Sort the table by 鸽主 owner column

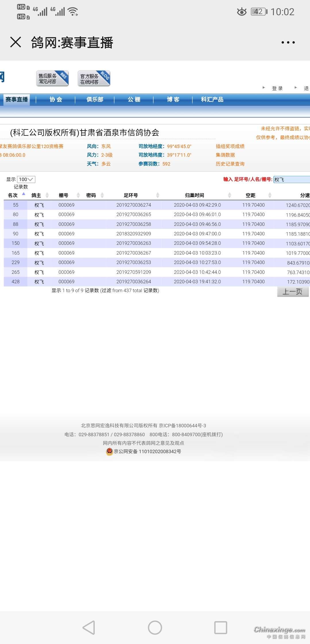[36, 195]
